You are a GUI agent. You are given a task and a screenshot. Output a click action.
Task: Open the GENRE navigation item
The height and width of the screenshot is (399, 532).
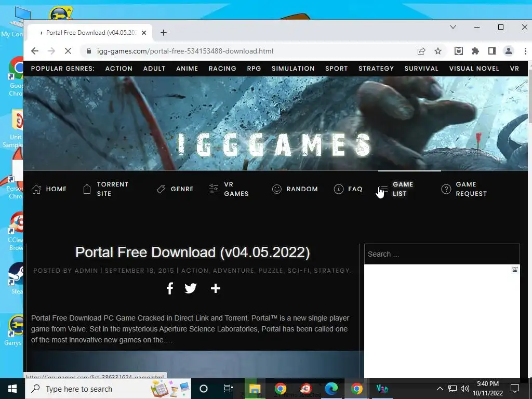(x=175, y=189)
